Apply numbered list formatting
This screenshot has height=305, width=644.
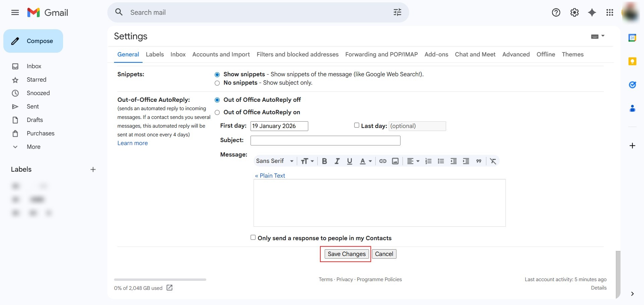coord(428,161)
